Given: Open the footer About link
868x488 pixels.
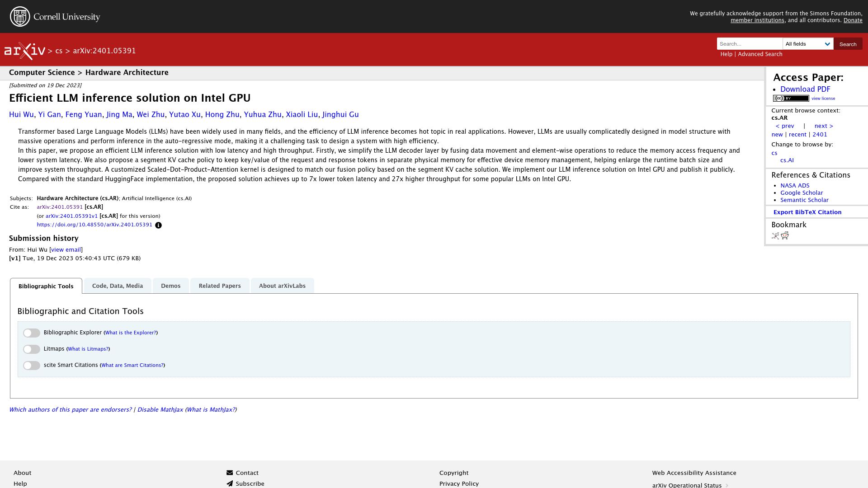Looking at the screenshot, I should click(x=22, y=473).
